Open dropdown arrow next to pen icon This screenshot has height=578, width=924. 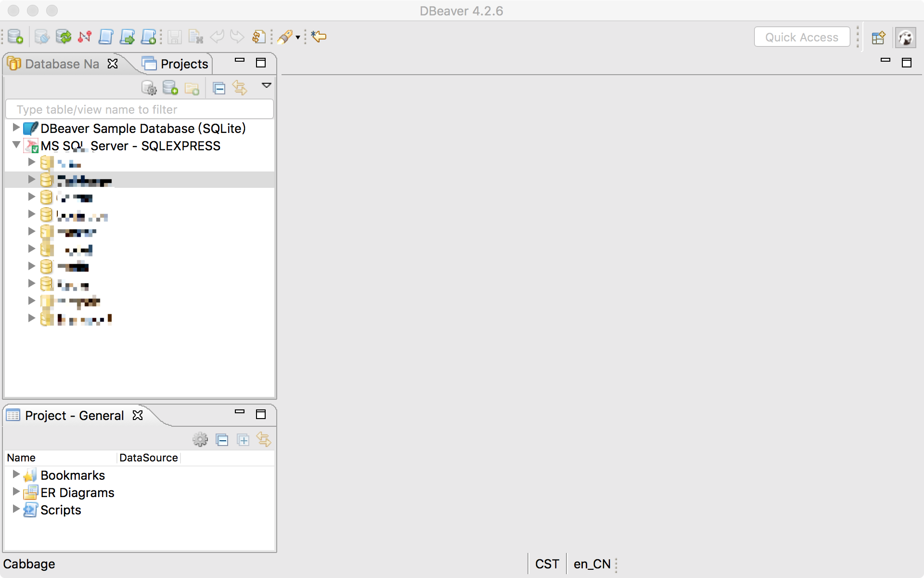(x=298, y=37)
